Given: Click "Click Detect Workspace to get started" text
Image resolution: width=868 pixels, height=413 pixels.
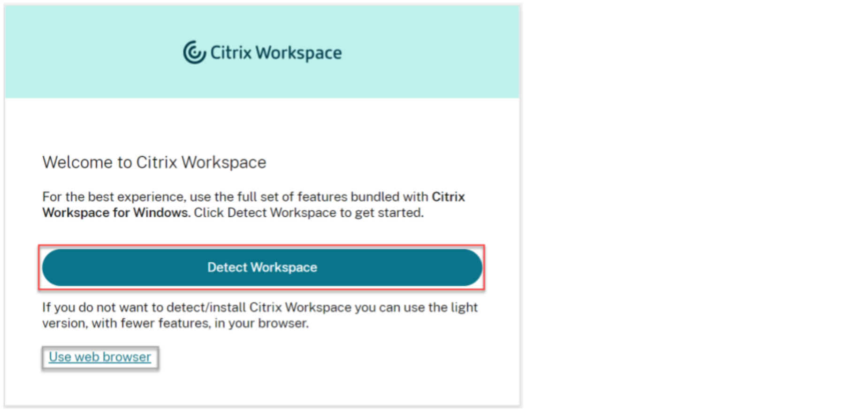Looking at the screenshot, I should [x=308, y=213].
